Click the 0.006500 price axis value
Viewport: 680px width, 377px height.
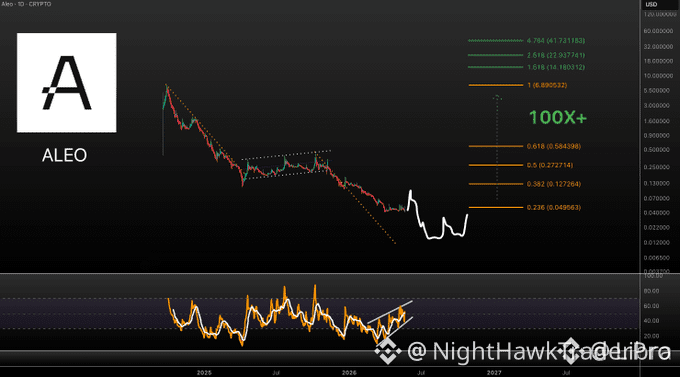(657, 258)
